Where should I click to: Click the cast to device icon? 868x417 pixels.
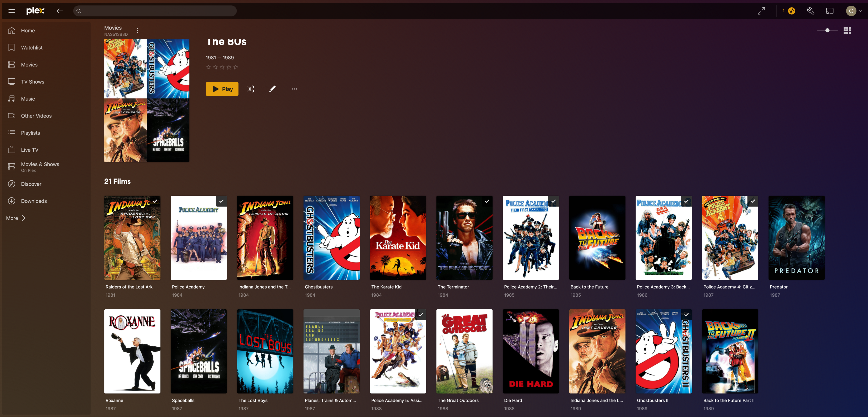[x=830, y=11]
